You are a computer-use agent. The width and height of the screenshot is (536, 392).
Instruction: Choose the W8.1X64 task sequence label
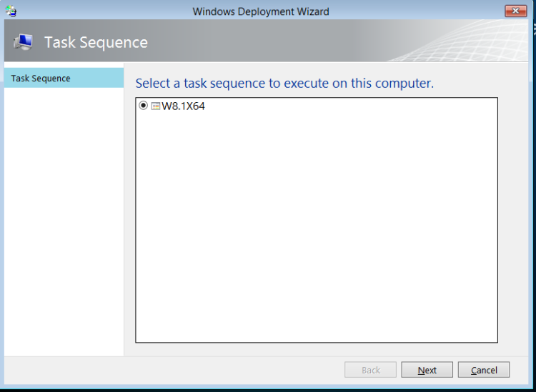(x=184, y=106)
